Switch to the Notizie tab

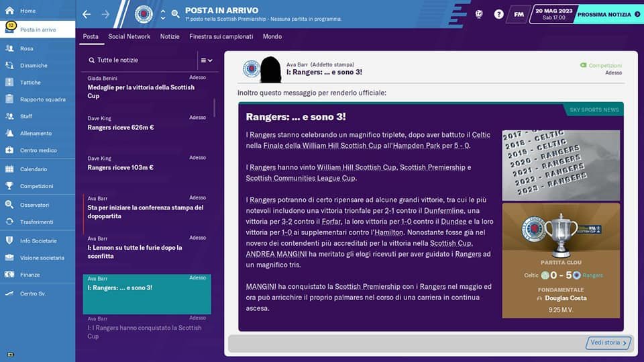(170, 37)
